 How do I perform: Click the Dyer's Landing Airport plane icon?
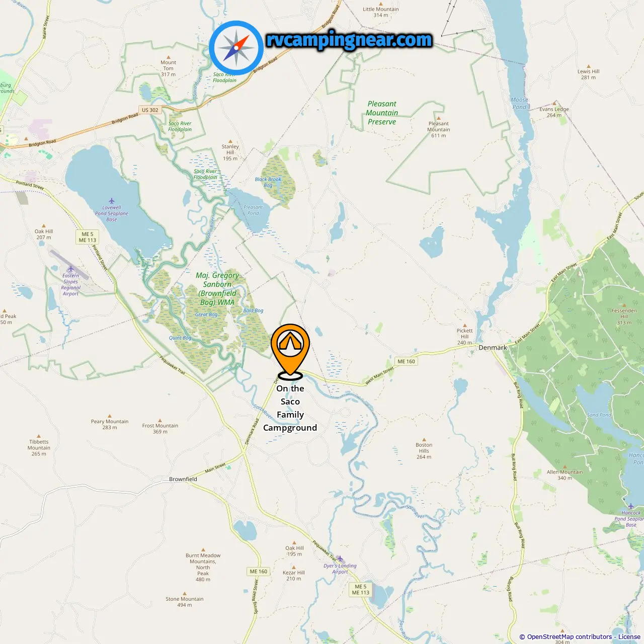(340, 559)
